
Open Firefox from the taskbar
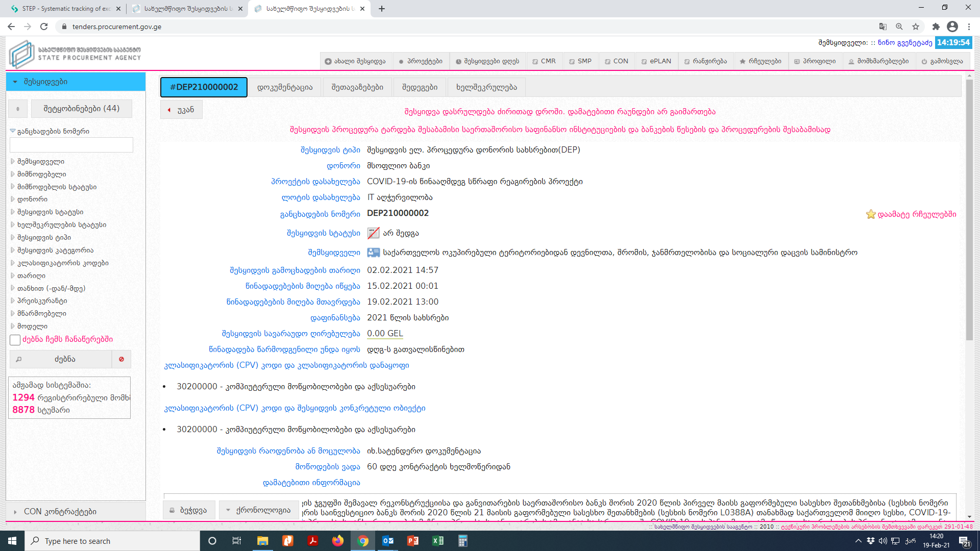pos(337,541)
